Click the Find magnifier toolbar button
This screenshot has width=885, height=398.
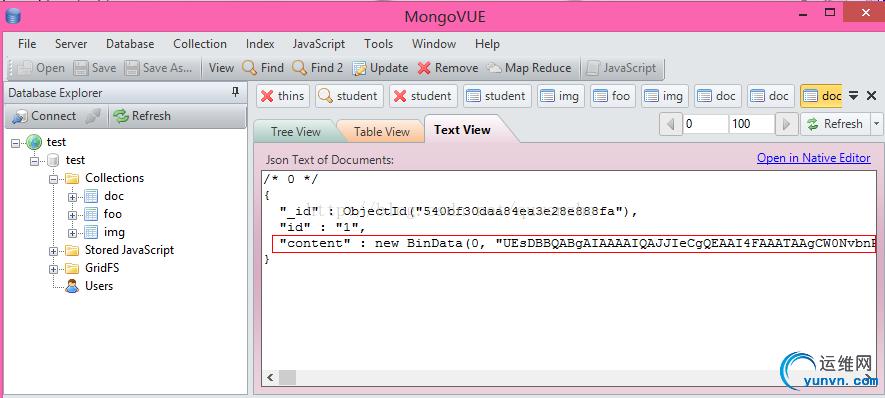[262, 68]
